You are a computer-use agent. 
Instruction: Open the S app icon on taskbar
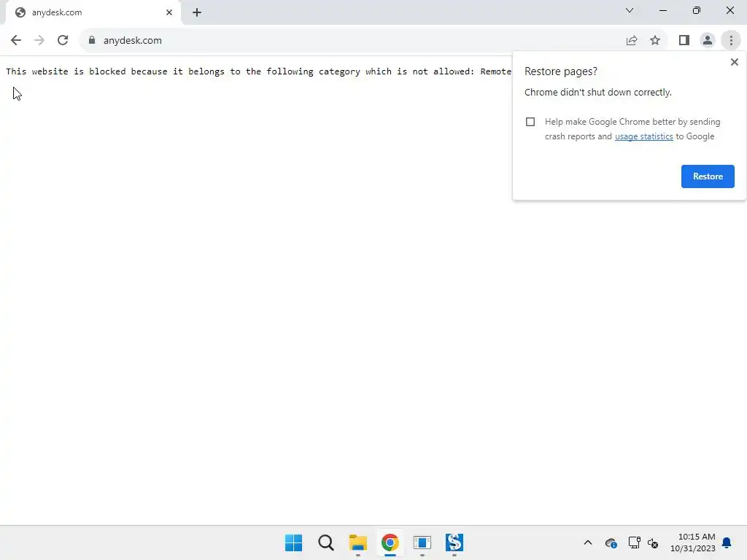454,542
